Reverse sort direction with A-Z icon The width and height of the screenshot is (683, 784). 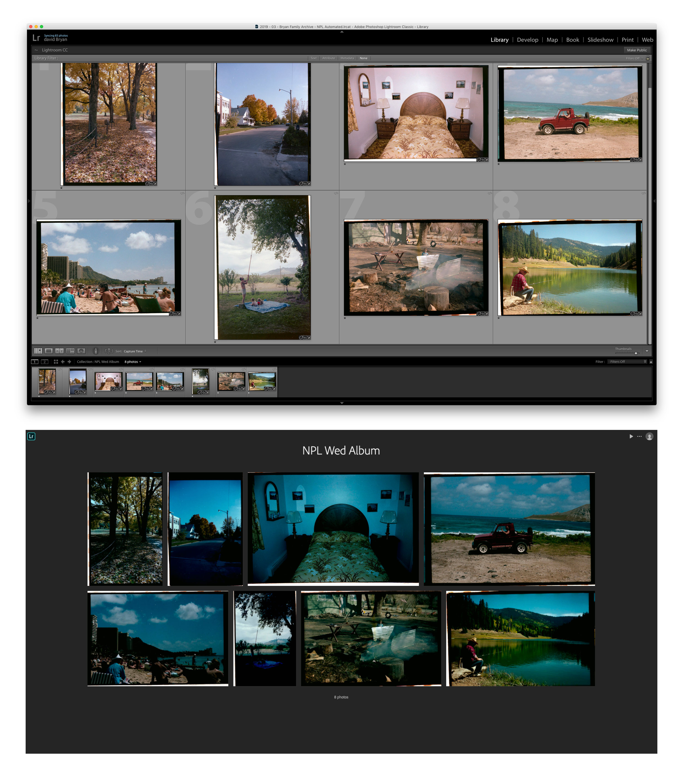(109, 351)
